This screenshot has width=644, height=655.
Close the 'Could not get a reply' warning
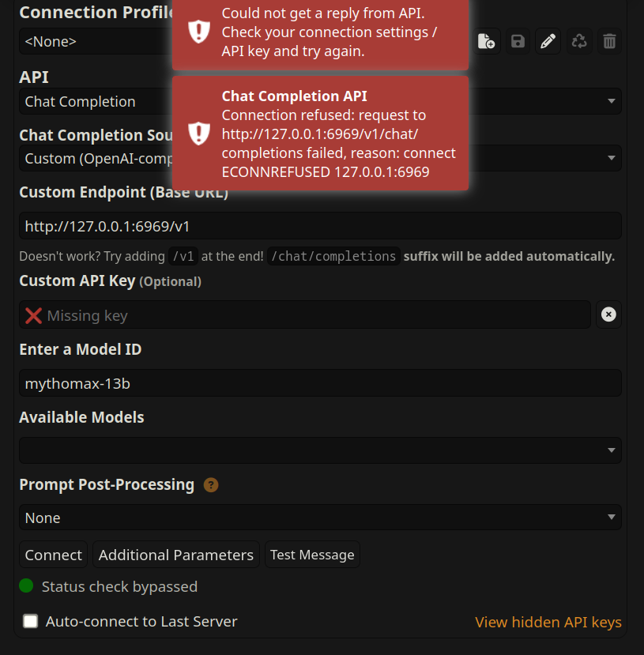(320, 32)
